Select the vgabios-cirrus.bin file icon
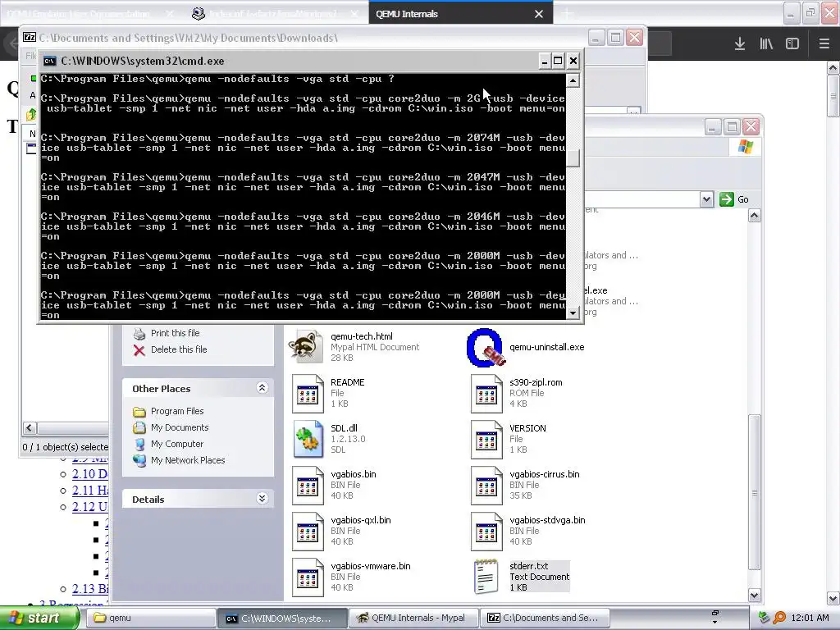 pos(486,486)
